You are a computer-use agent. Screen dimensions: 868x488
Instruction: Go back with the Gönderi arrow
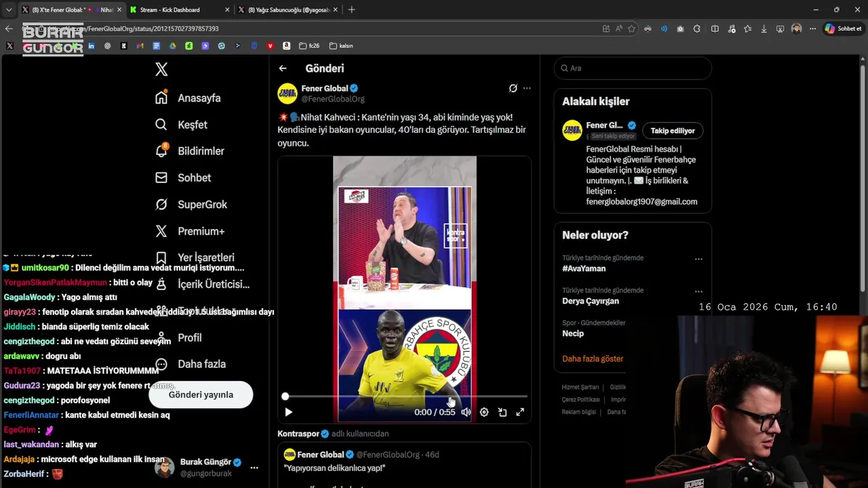tap(283, 68)
